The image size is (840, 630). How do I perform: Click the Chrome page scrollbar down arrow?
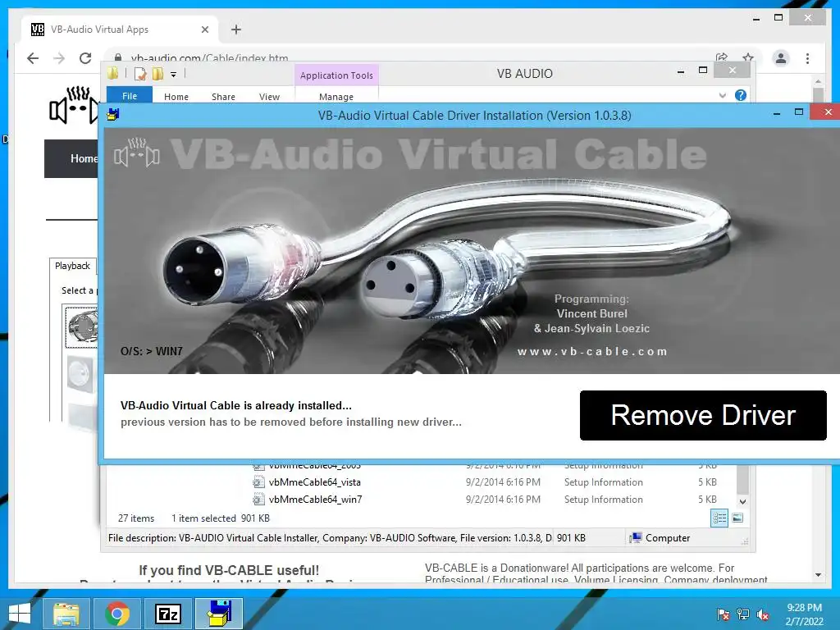(818, 575)
